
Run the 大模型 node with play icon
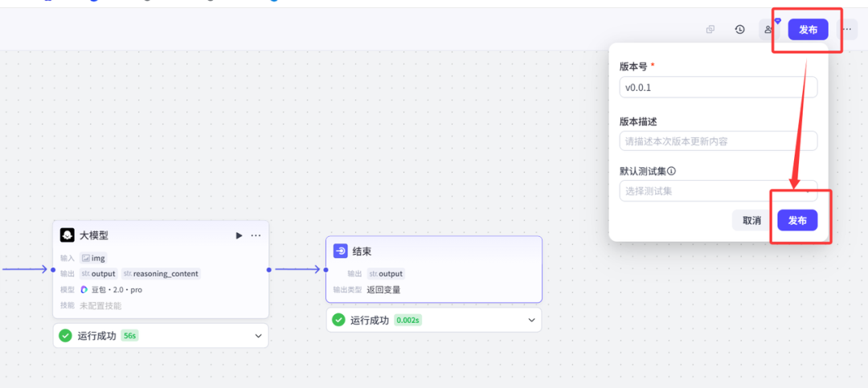[x=240, y=235]
